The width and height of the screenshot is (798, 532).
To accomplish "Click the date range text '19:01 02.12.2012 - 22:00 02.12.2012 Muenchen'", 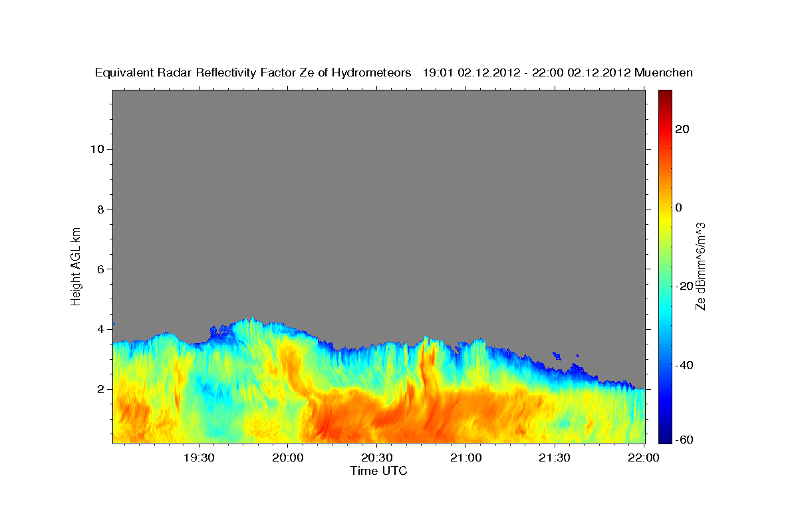I will pos(558,73).
